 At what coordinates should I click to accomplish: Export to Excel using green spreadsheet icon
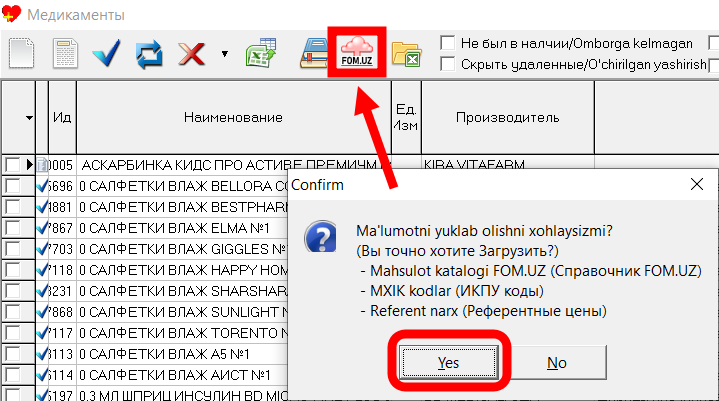(x=261, y=53)
